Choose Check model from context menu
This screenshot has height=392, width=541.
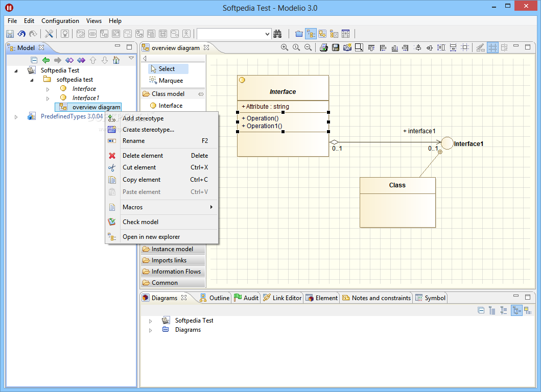coord(161,222)
